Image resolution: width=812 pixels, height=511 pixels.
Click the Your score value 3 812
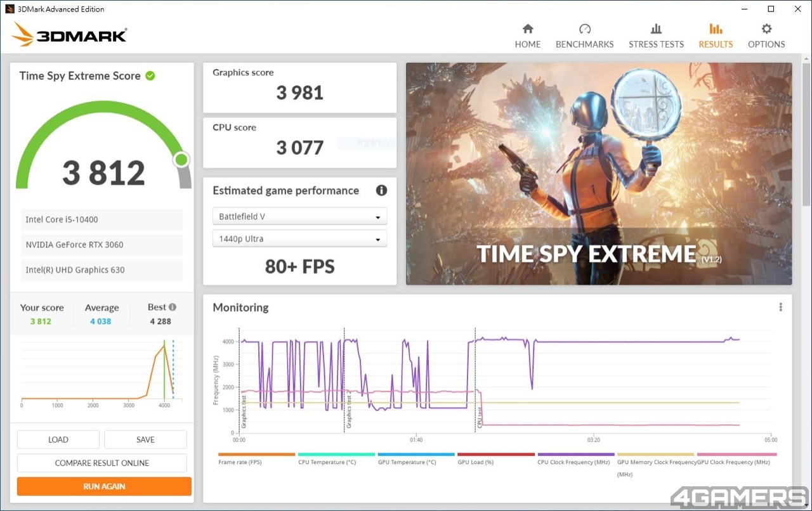coord(41,321)
